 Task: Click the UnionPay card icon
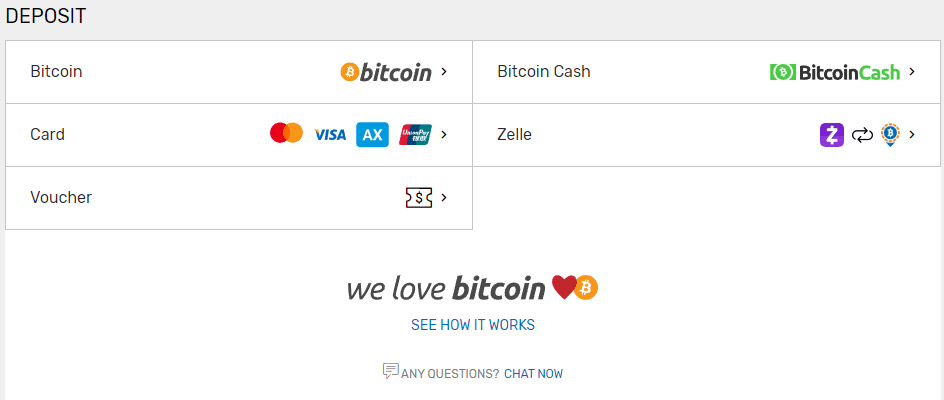click(415, 135)
